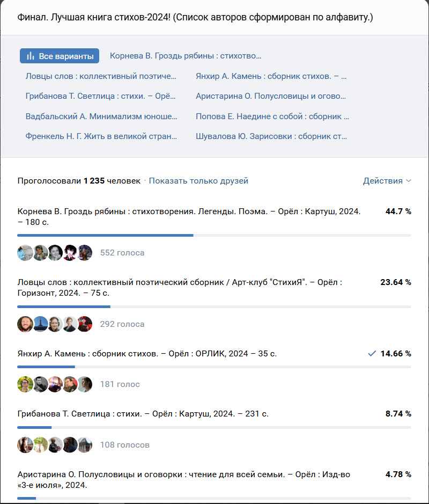This screenshot has height=504, width=429.
Task: Filter by Корнева В. Гроздь рябины tab
Action: [x=186, y=56]
